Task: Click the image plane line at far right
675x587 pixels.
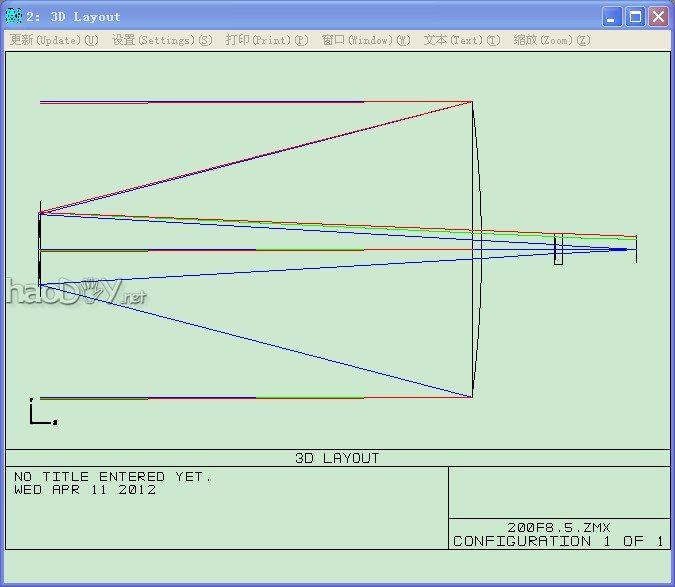Action: click(x=636, y=249)
